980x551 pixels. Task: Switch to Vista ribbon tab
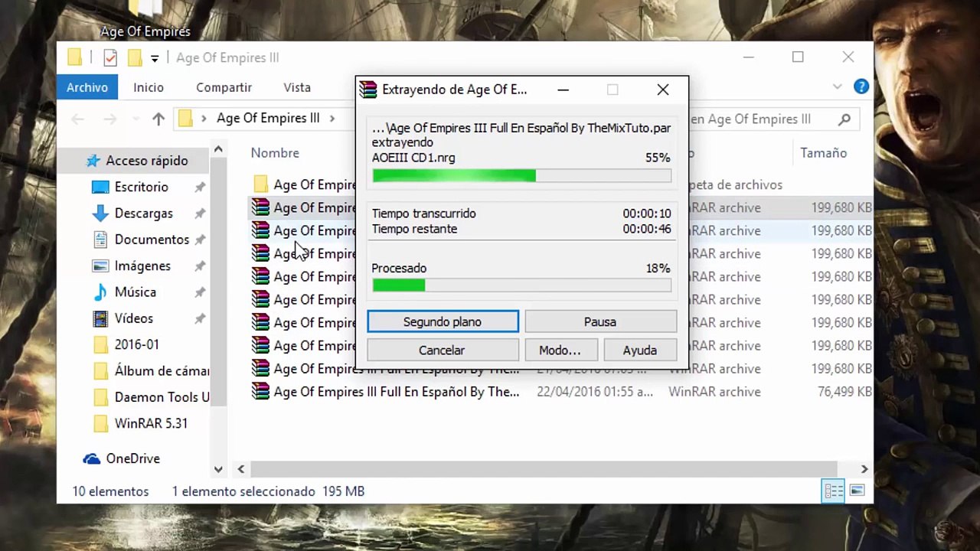click(297, 87)
